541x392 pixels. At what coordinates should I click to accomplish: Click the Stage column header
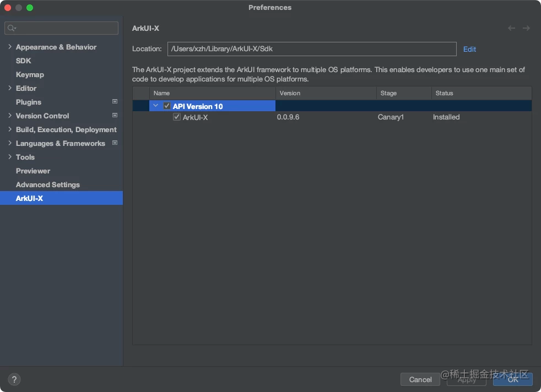pos(404,93)
